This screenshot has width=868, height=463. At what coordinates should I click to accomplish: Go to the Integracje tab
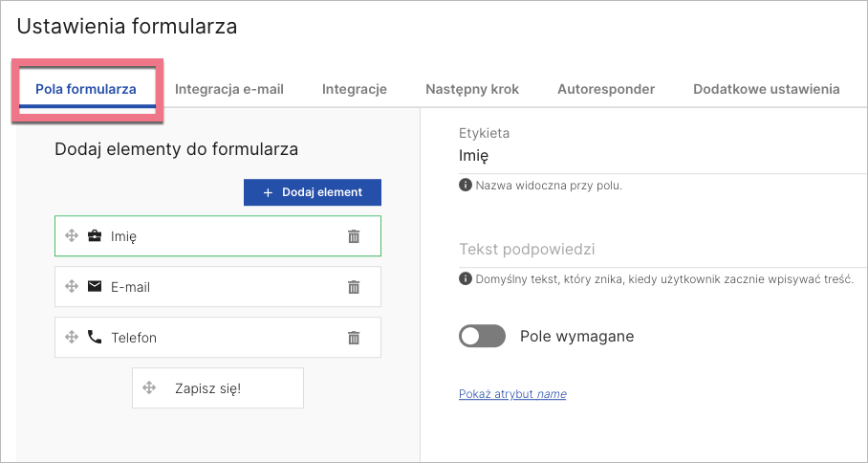[x=354, y=90]
